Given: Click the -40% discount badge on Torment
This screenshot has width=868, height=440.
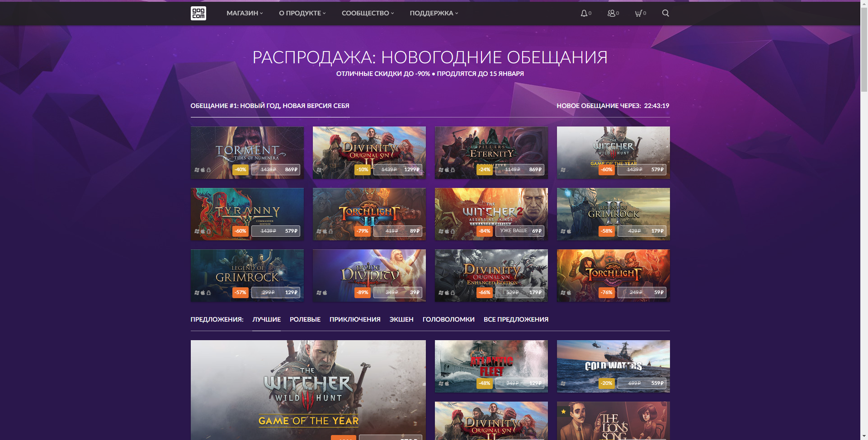Looking at the screenshot, I should [x=241, y=170].
